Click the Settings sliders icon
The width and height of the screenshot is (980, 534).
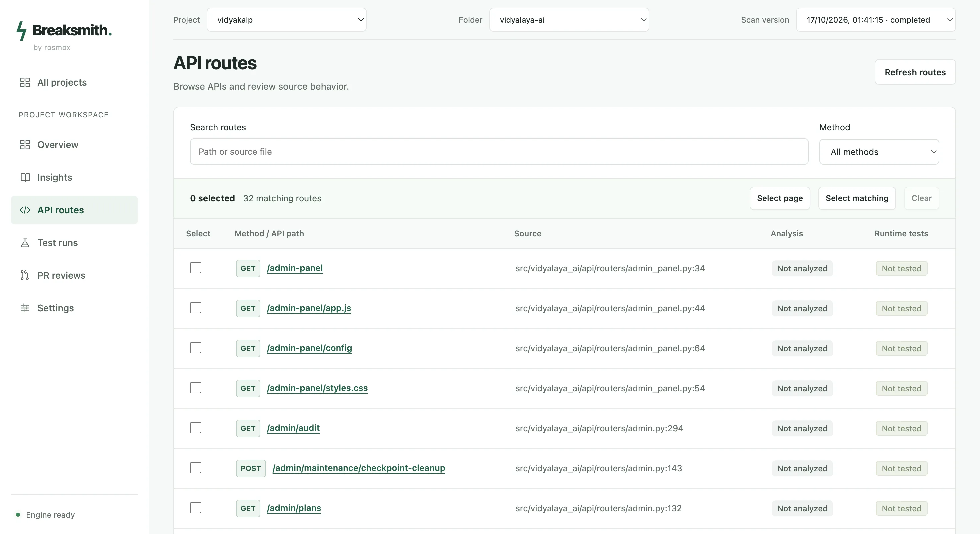pos(25,308)
